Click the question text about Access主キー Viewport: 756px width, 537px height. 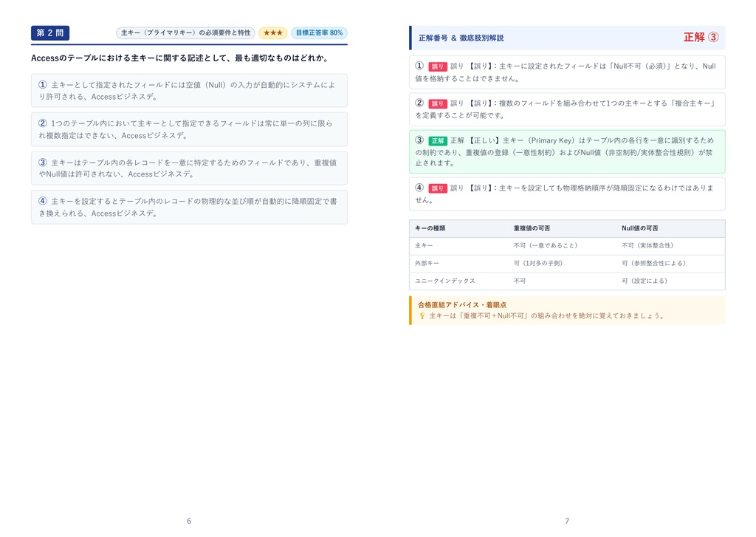point(181,58)
